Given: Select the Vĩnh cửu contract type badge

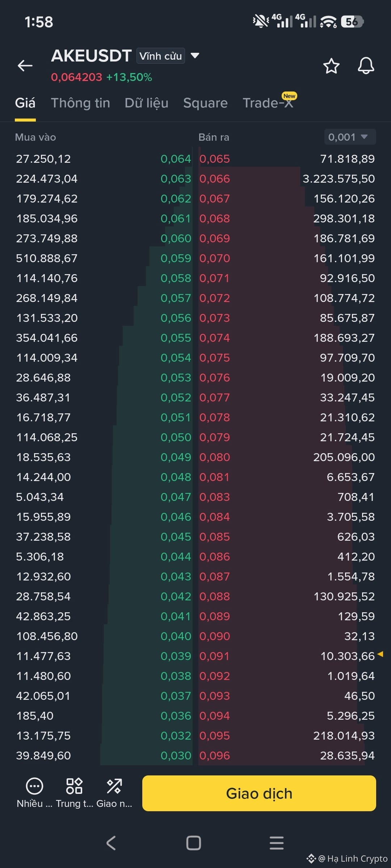Looking at the screenshot, I should pos(161,56).
